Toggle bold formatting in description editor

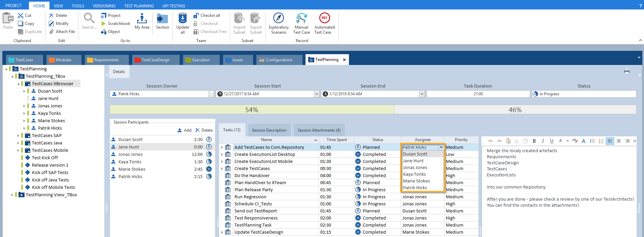(x=534, y=141)
